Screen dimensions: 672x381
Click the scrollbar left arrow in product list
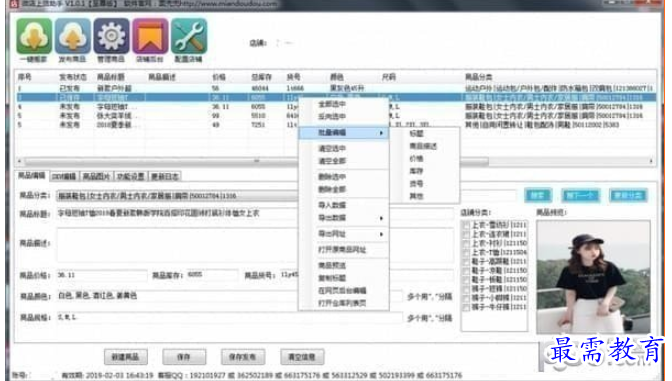click(19, 161)
